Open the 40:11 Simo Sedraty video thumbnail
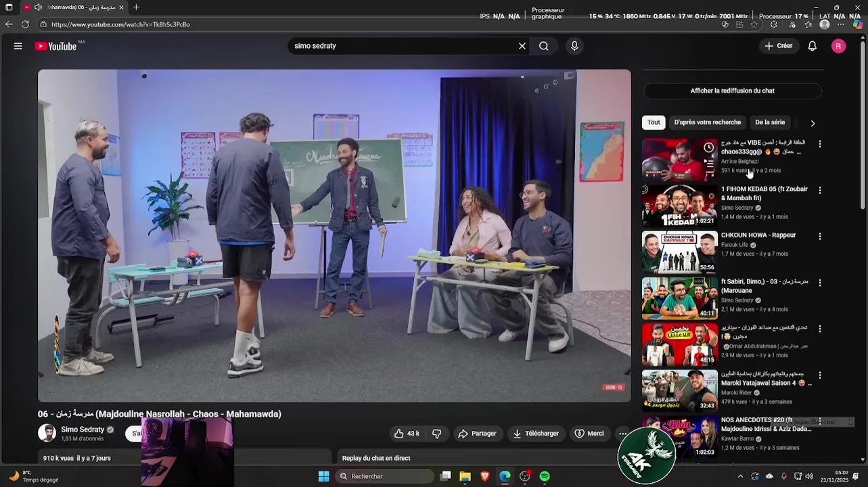 [679, 298]
